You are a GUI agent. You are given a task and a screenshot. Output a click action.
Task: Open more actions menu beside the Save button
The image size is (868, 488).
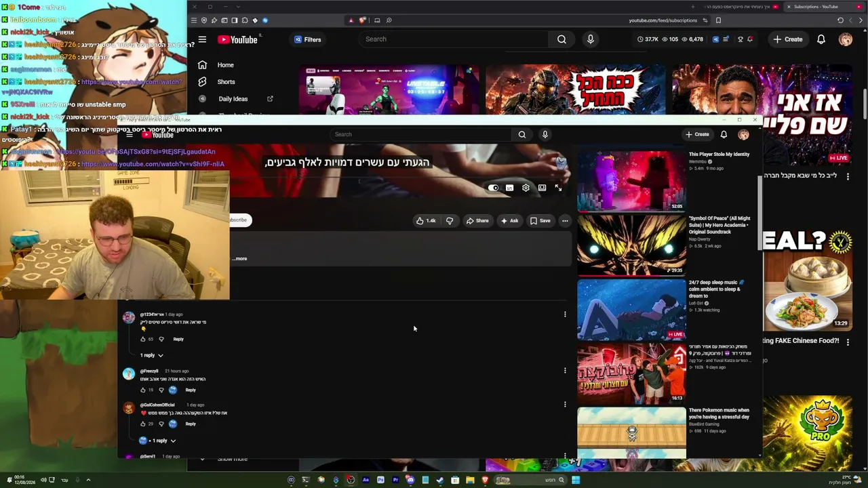click(564, 220)
